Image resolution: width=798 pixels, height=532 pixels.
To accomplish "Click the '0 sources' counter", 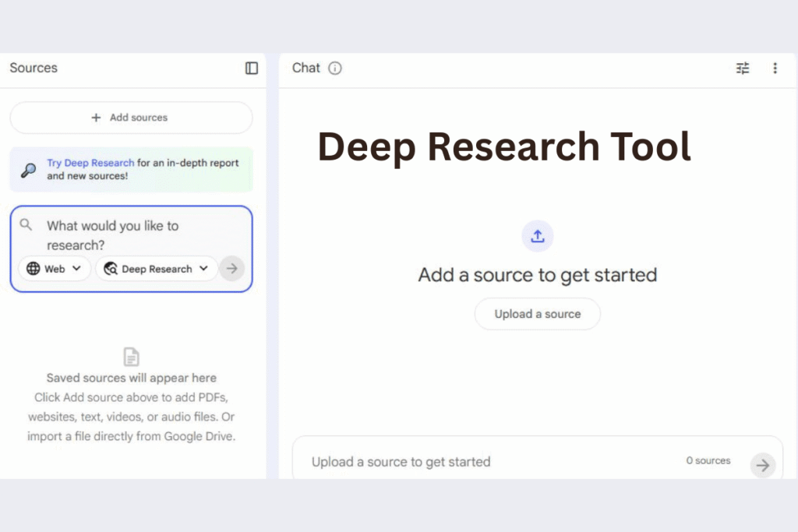I will [708, 460].
